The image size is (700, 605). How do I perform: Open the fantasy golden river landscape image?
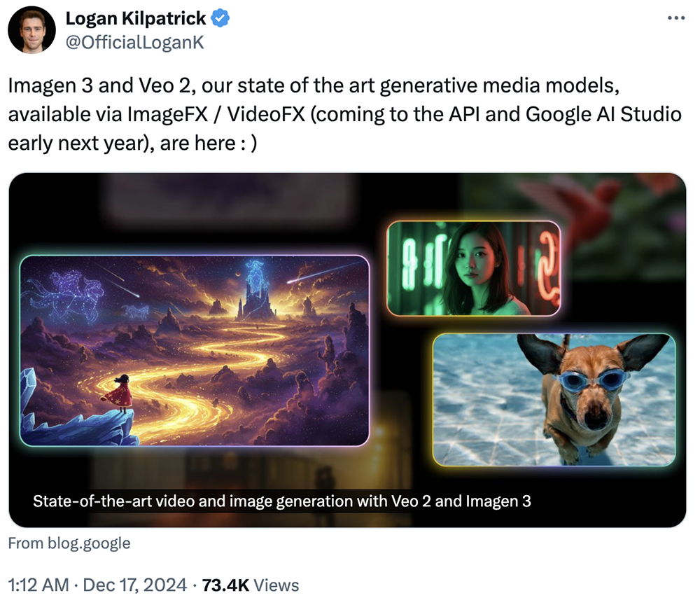194,351
